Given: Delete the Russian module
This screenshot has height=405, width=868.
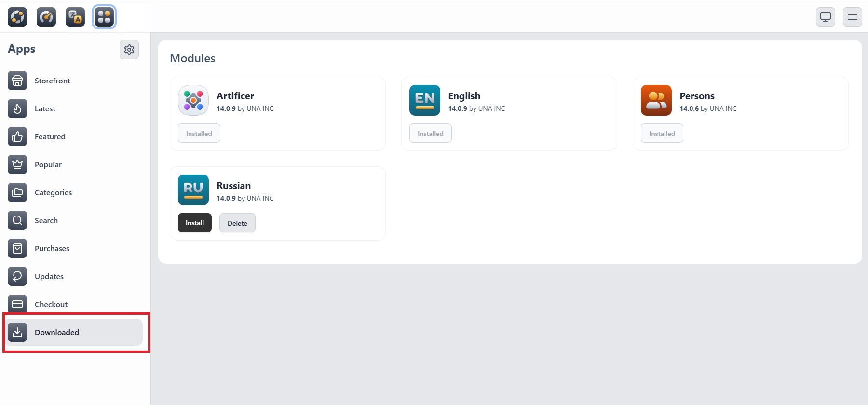Looking at the screenshot, I should pos(237,223).
